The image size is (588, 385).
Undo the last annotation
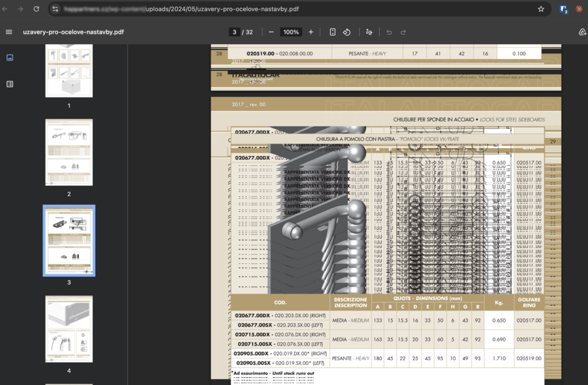pyautogui.click(x=389, y=32)
